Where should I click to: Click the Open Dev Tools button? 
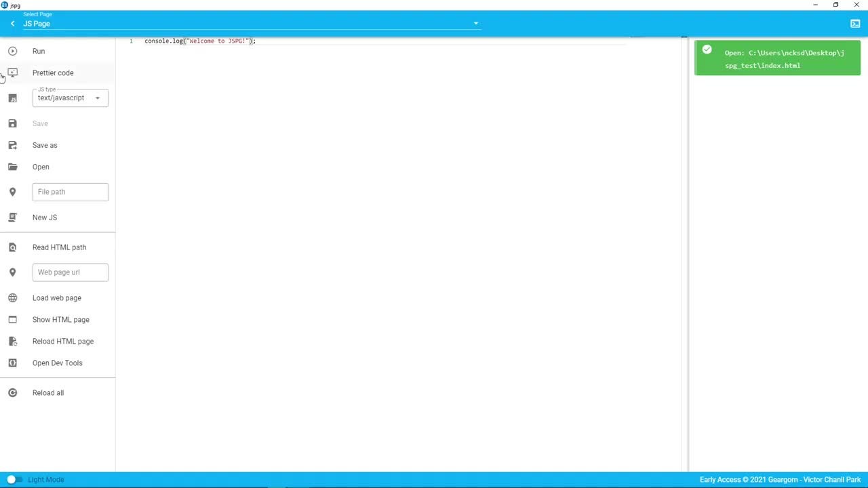57,363
